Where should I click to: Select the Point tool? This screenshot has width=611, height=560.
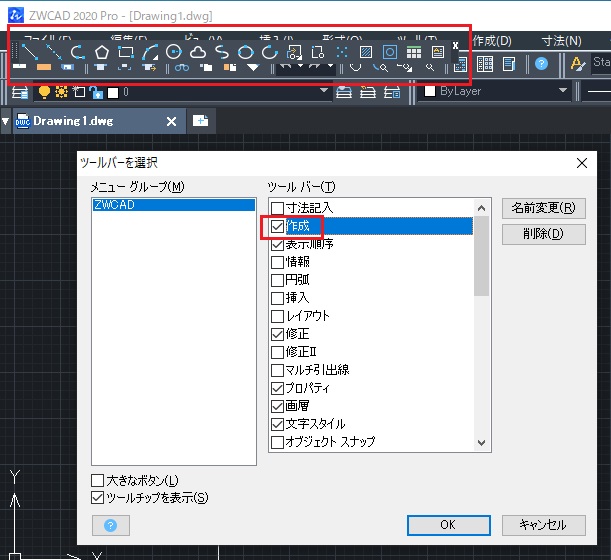[342, 52]
